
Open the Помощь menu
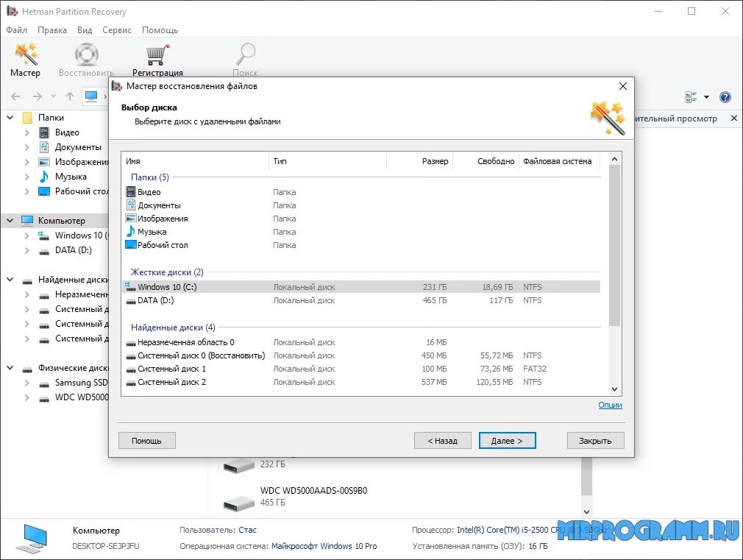pos(160,30)
